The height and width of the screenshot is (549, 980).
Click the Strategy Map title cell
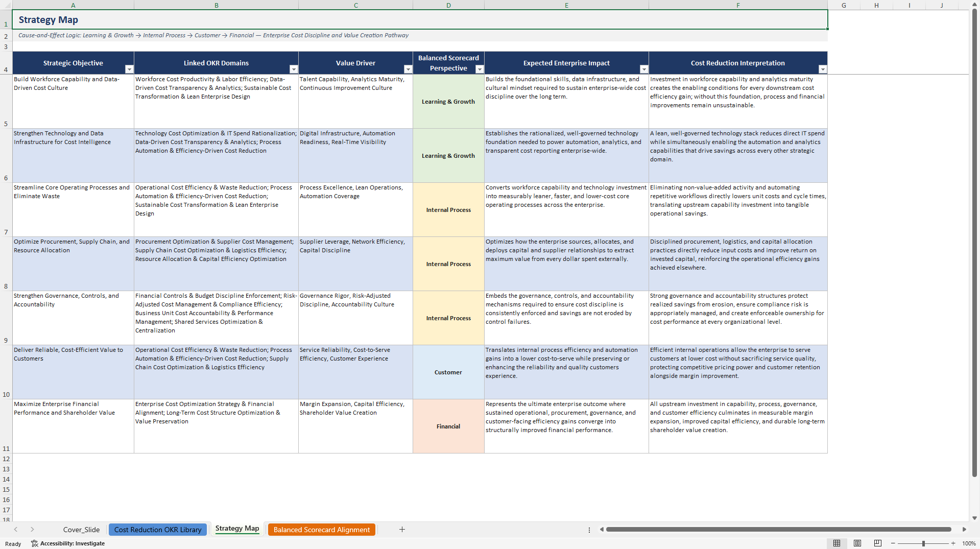click(x=420, y=20)
